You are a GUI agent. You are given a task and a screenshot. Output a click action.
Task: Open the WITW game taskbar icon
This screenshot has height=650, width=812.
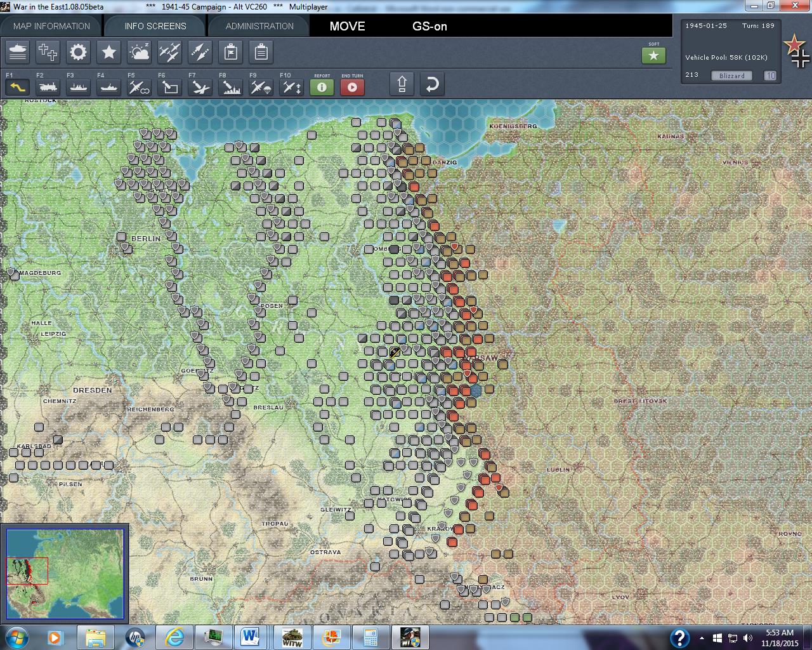tap(291, 637)
